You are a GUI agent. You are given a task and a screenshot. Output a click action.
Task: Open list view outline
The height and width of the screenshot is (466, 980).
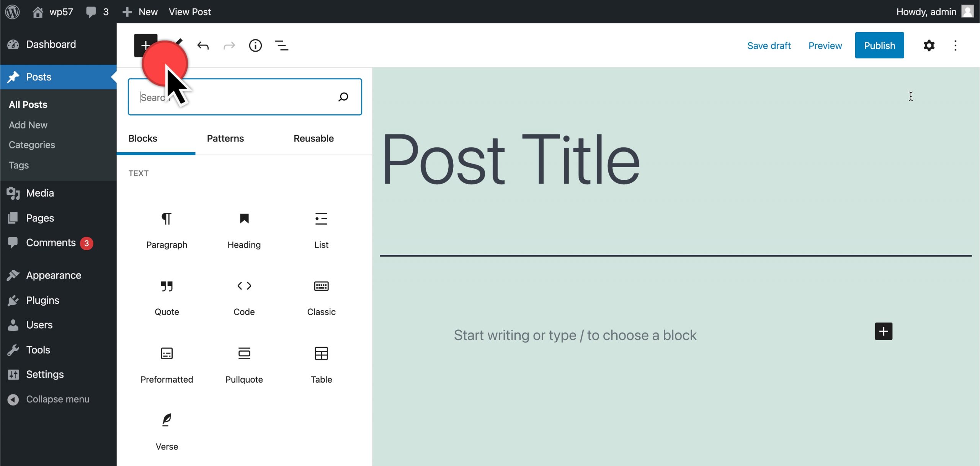[x=282, y=46]
